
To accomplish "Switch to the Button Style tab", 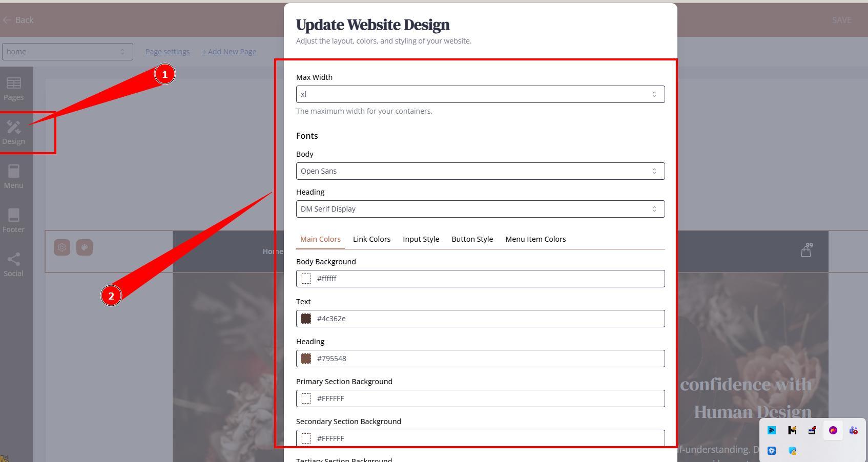I will point(472,239).
